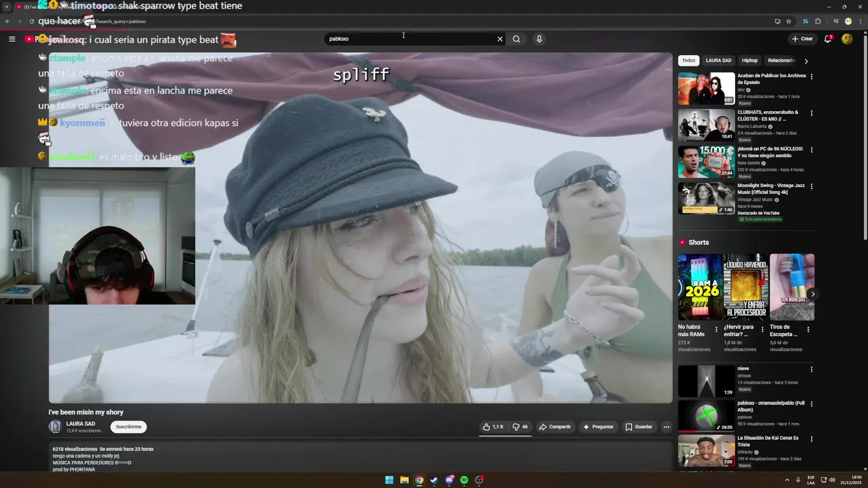The image size is (868, 488).
Task: Open the YouTube account avatar menu
Action: click(847, 39)
